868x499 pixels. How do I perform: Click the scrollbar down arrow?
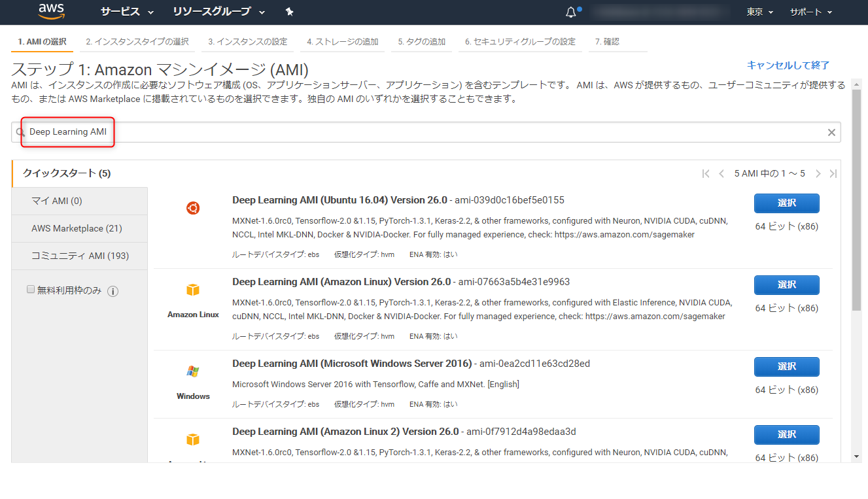tap(856, 456)
